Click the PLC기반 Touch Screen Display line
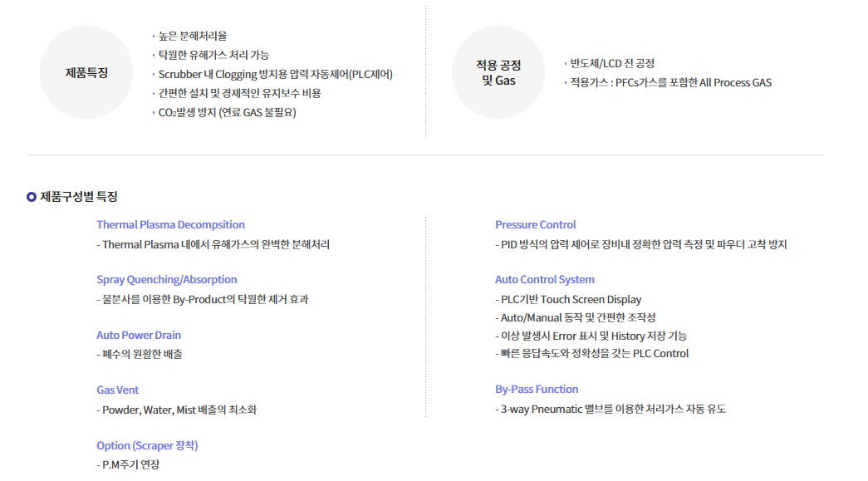Screen dimensions: 868x481 point(571,299)
